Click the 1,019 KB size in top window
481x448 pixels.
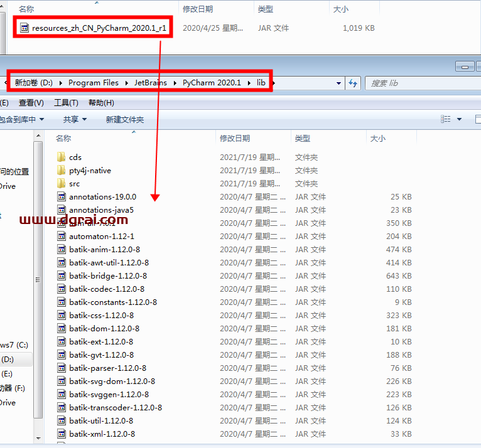click(359, 28)
